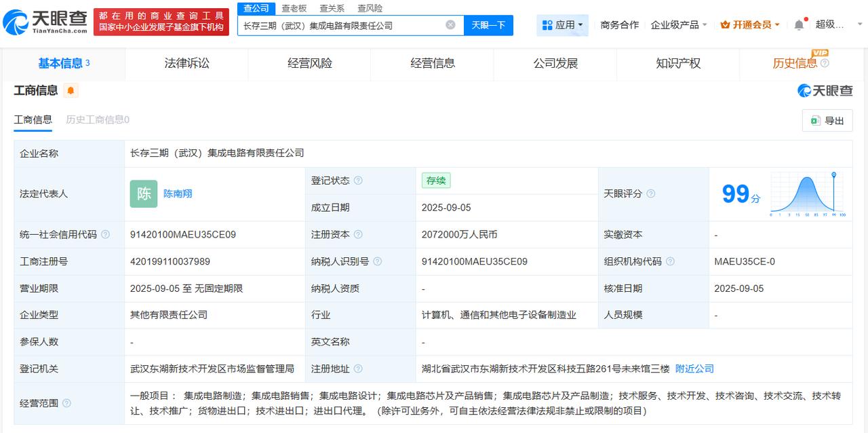Click the help icon next to 历史信息

[825, 63]
